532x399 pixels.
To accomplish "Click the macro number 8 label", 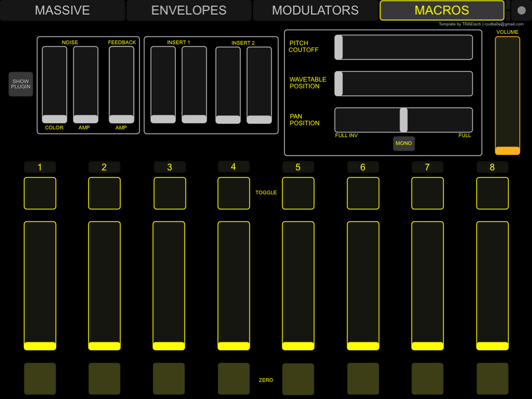I will [492, 167].
